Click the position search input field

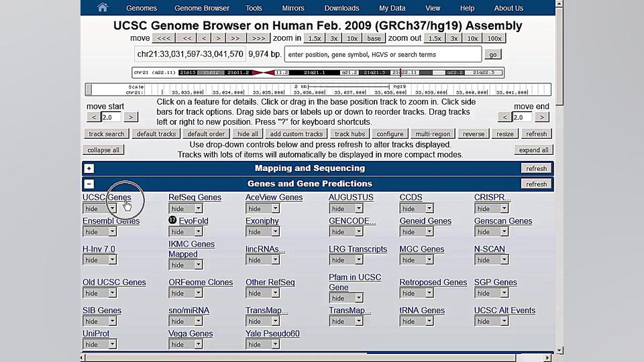click(x=383, y=54)
